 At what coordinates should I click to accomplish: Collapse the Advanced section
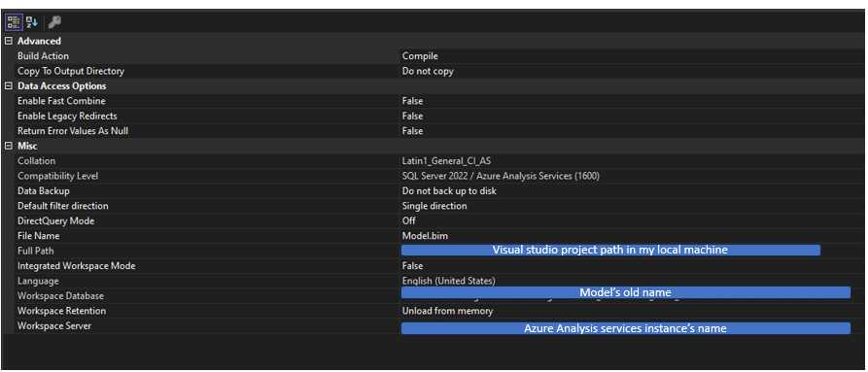coord(9,41)
